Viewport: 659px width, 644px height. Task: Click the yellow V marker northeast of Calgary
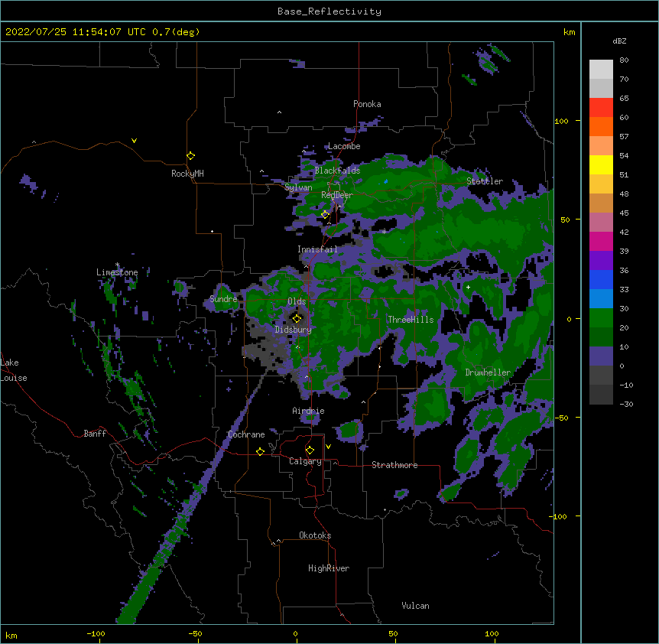click(x=328, y=447)
